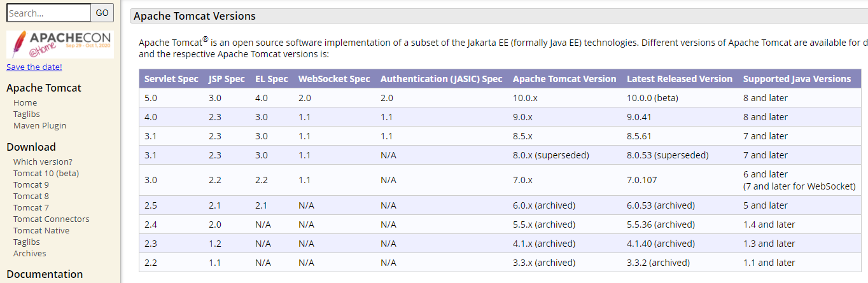Click the Download sidebar heading

coord(31,147)
